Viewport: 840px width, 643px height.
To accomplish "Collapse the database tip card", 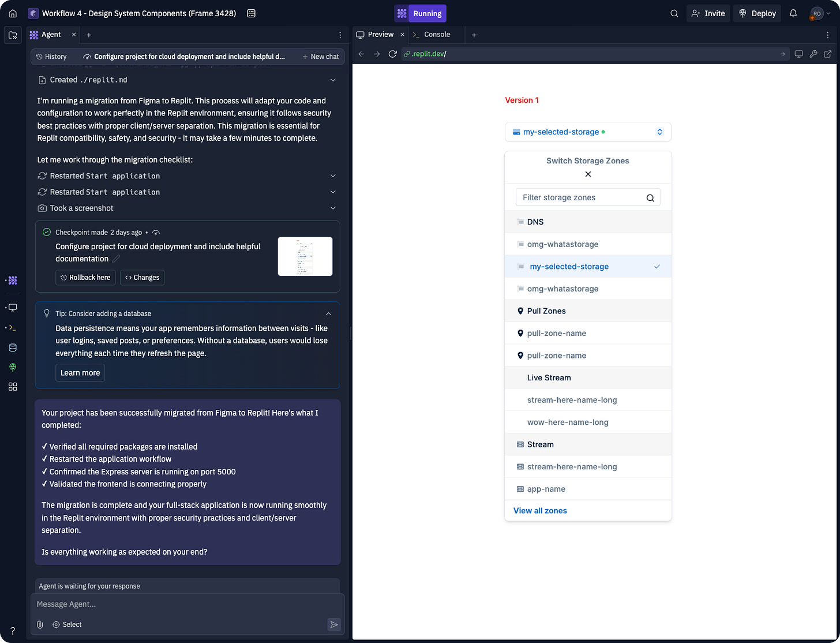I will click(328, 313).
